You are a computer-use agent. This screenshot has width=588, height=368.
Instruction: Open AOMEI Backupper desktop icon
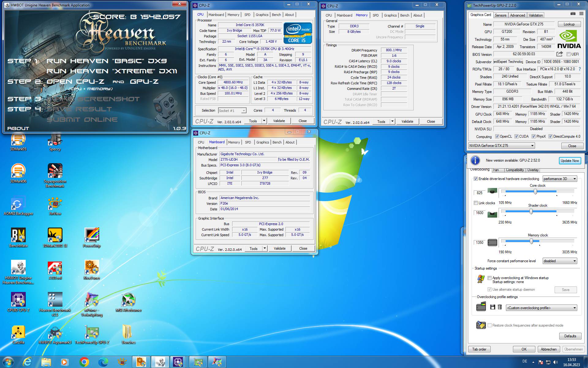coord(18,205)
